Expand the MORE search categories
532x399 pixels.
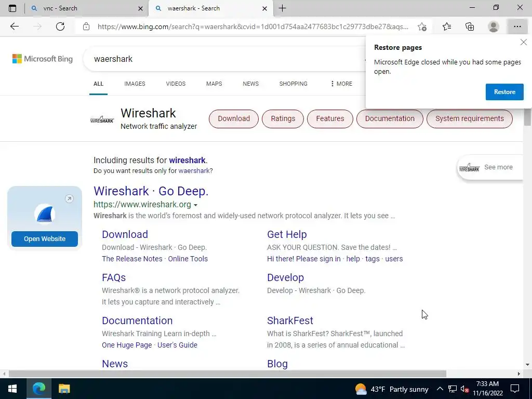(341, 84)
